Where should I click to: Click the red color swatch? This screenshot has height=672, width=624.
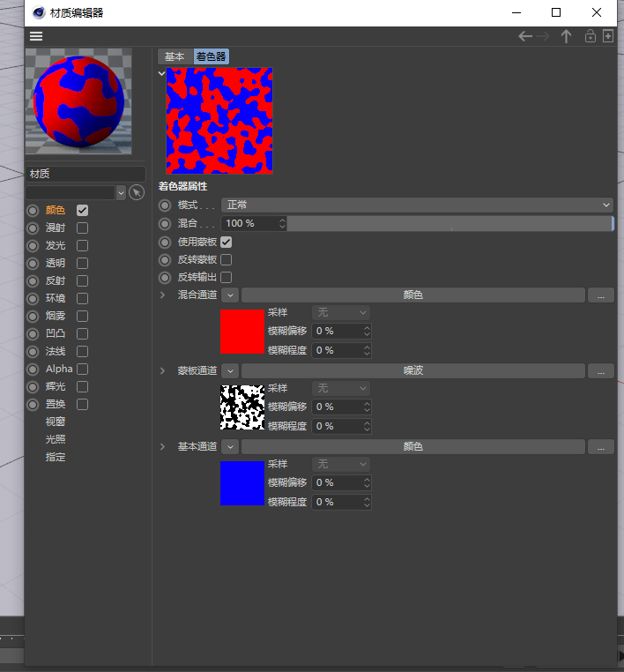242,332
